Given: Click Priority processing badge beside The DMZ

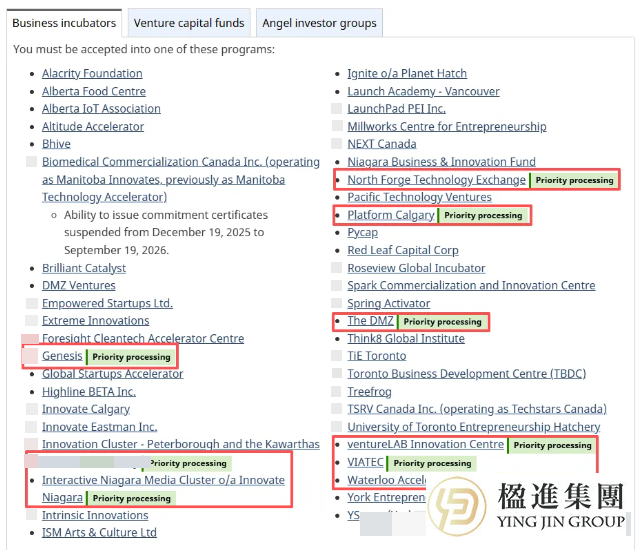Looking at the screenshot, I should coord(442,322).
